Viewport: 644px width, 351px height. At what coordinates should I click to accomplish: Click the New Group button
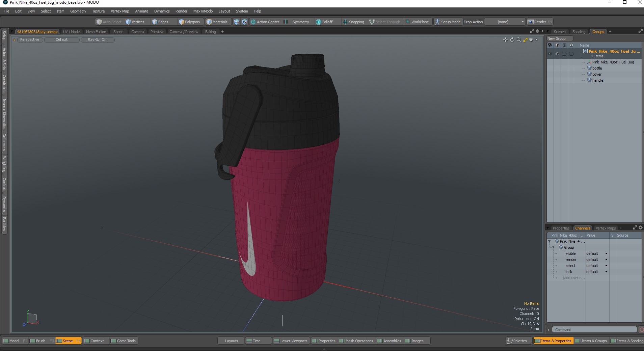(559, 38)
